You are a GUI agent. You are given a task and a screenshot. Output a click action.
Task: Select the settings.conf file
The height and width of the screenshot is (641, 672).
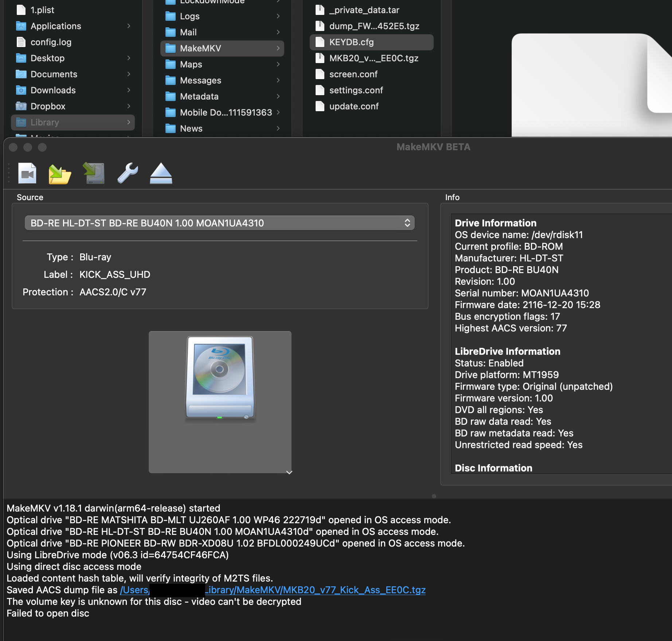[x=356, y=90]
